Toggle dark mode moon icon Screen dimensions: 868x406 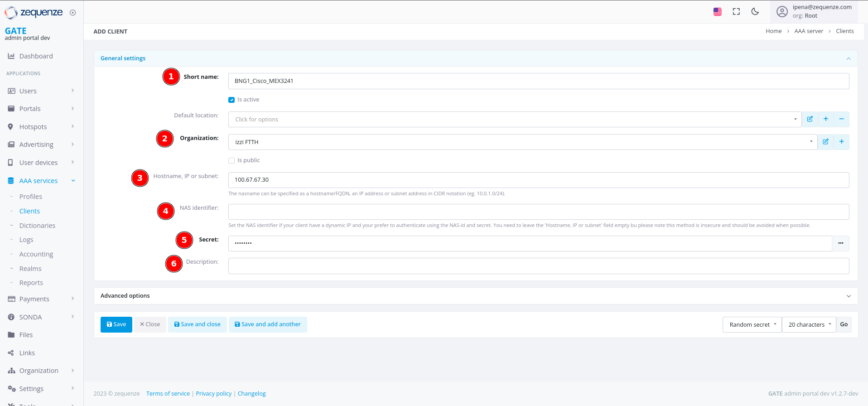[x=755, y=12]
